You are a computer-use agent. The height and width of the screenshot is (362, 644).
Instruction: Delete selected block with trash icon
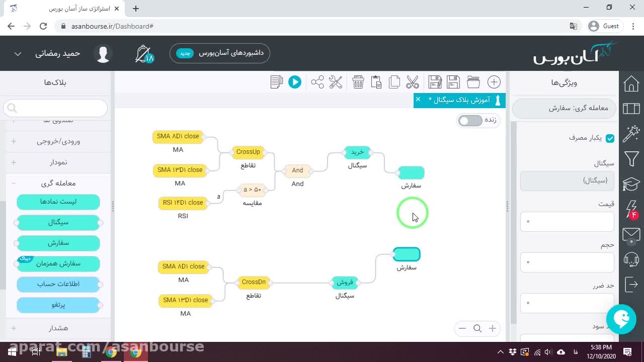(x=358, y=82)
